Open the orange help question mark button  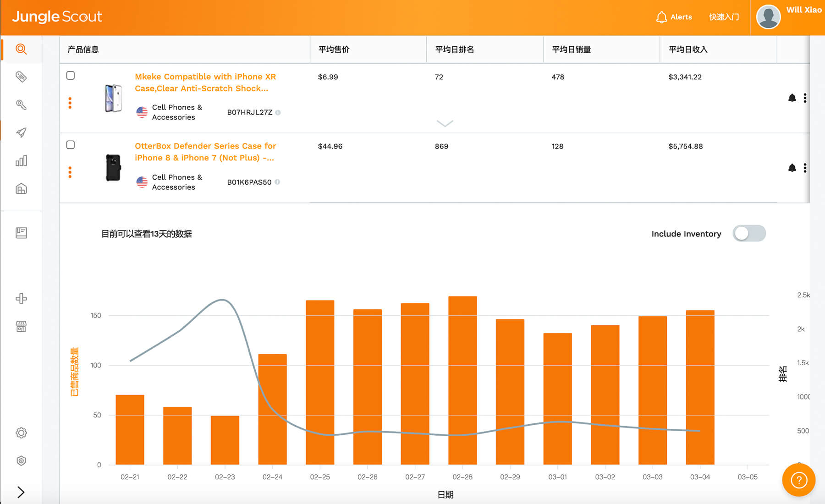[799, 480]
